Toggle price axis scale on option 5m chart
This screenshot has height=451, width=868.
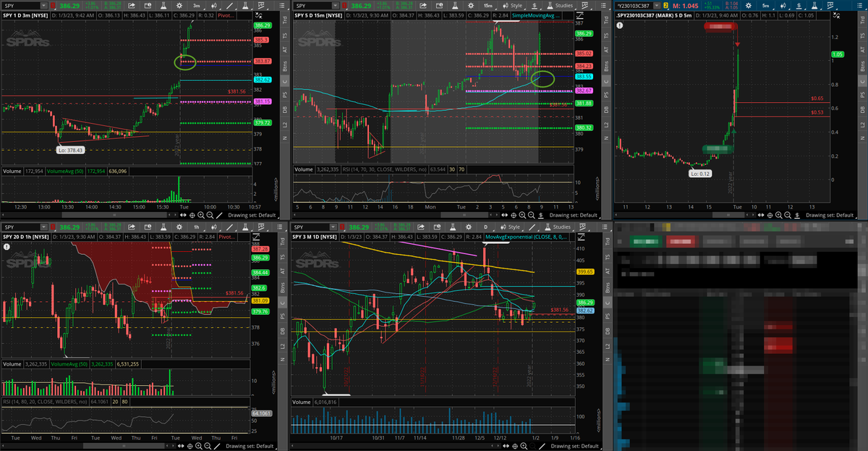(x=836, y=16)
